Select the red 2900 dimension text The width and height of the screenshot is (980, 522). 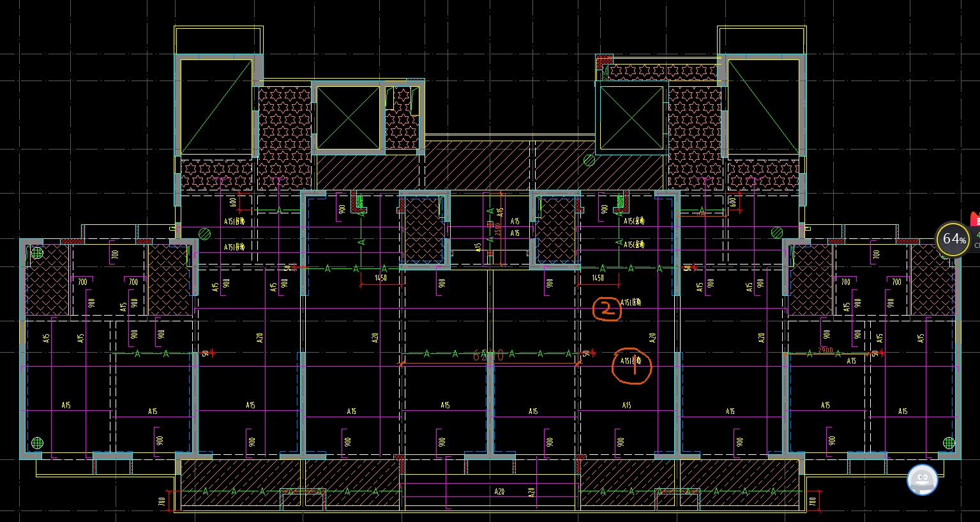click(825, 350)
